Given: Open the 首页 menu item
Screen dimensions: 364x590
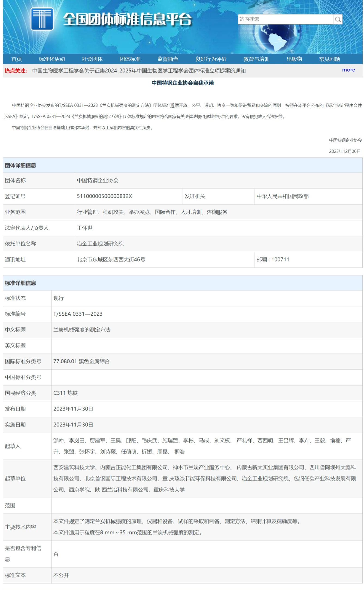Looking at the screenshot, I should click(x=17, y=59).
